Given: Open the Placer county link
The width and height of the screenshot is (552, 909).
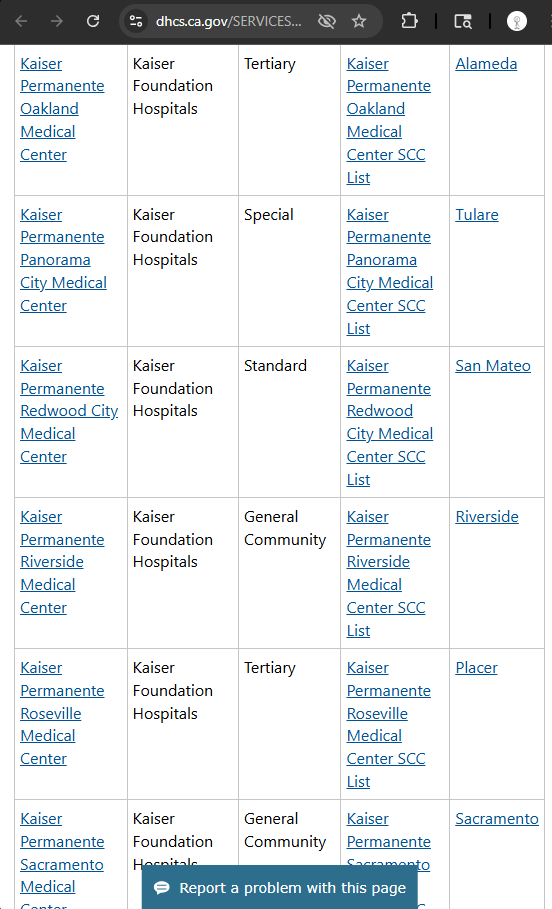Looking at the screenshot, I should pos(476,668).
